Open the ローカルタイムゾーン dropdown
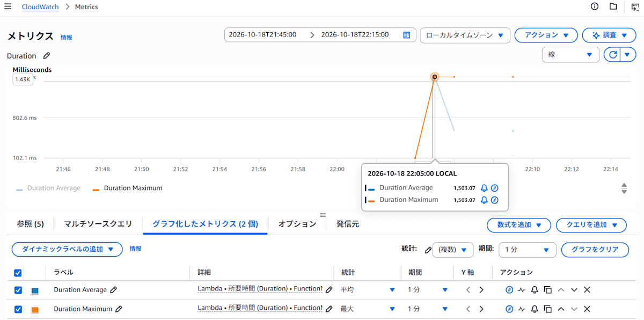 click(465, 35)
